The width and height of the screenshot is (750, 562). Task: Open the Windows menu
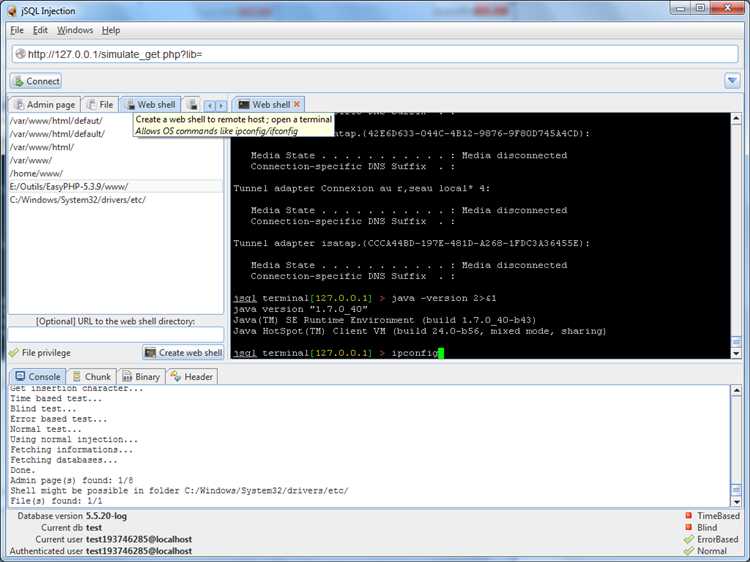point(75,30)
